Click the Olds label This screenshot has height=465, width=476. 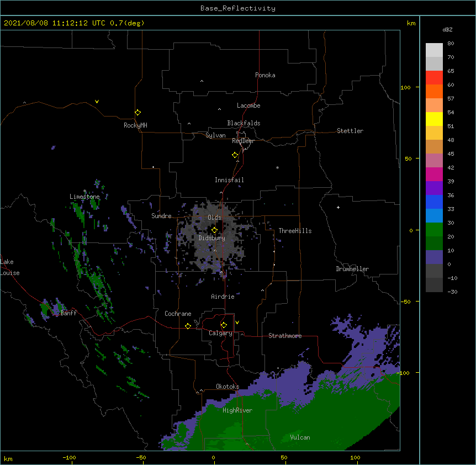point(214,218)
